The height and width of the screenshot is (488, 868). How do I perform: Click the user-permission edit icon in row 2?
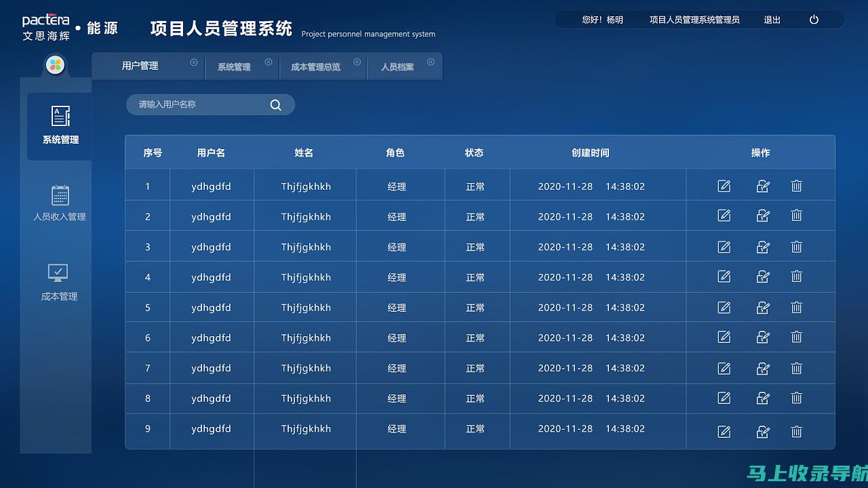[763, 216]
